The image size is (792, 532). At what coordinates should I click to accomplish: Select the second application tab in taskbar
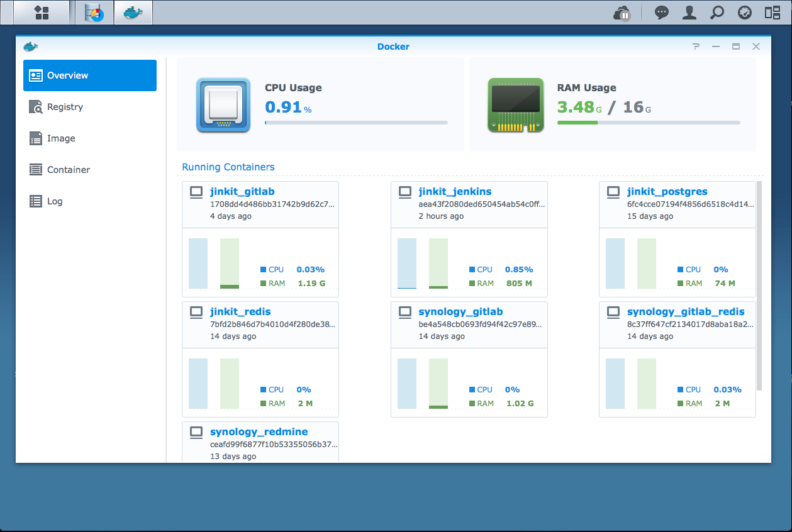94,11
